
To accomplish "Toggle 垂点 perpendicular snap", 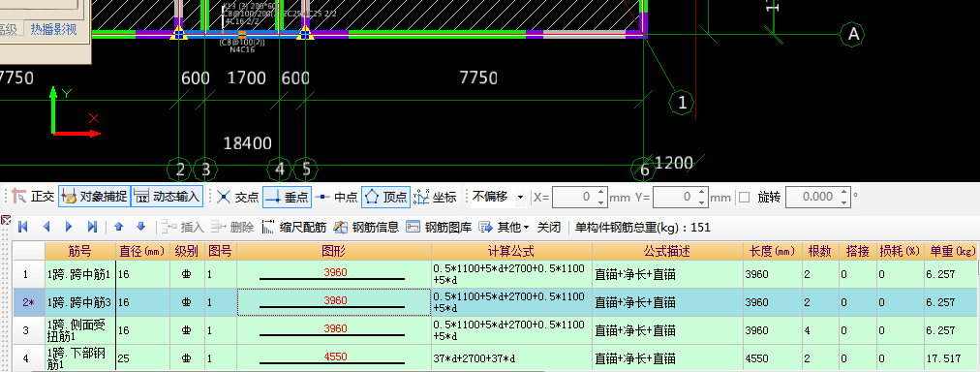I will coord(287,197).
